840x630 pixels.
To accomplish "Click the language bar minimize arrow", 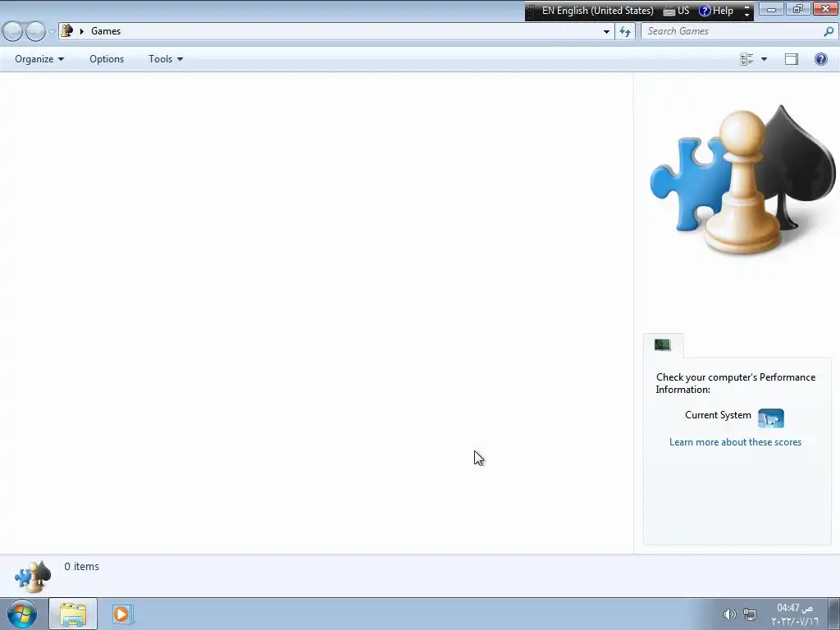I will click(746, 7).
